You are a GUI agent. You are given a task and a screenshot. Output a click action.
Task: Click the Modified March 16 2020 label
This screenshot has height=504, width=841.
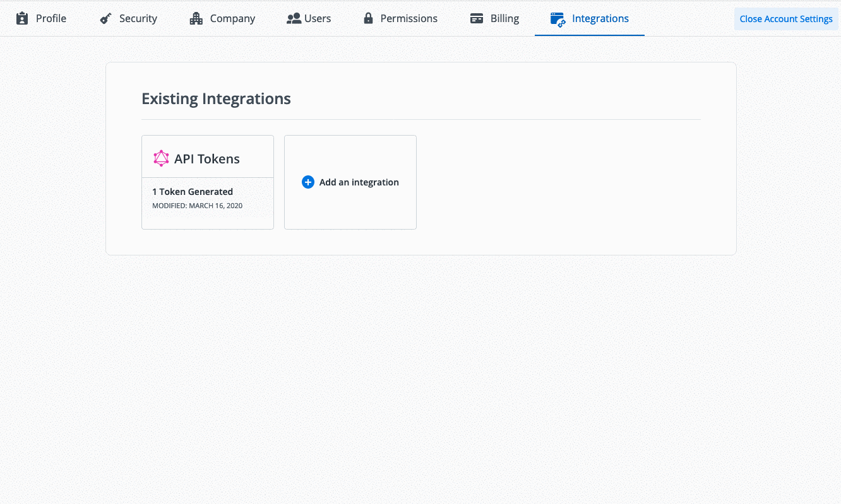197,205
